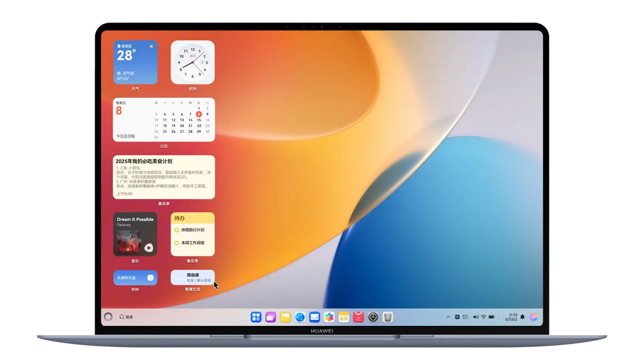
Task: Select date 15 in calendar widget
Action: click(x=199, y=120)
